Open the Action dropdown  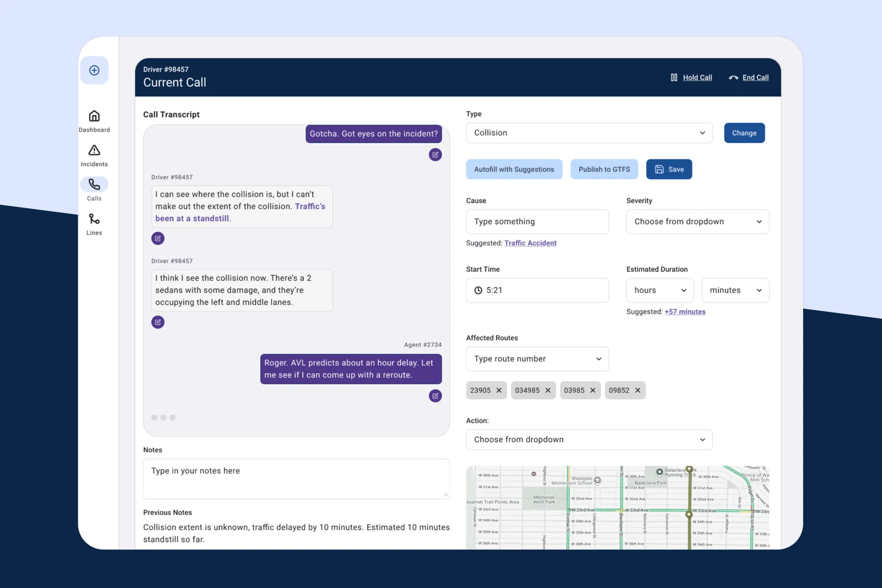tap(589, 440)
